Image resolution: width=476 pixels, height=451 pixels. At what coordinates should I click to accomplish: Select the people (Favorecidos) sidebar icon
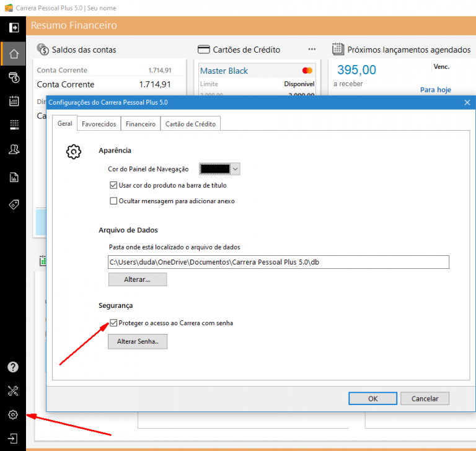13,149
